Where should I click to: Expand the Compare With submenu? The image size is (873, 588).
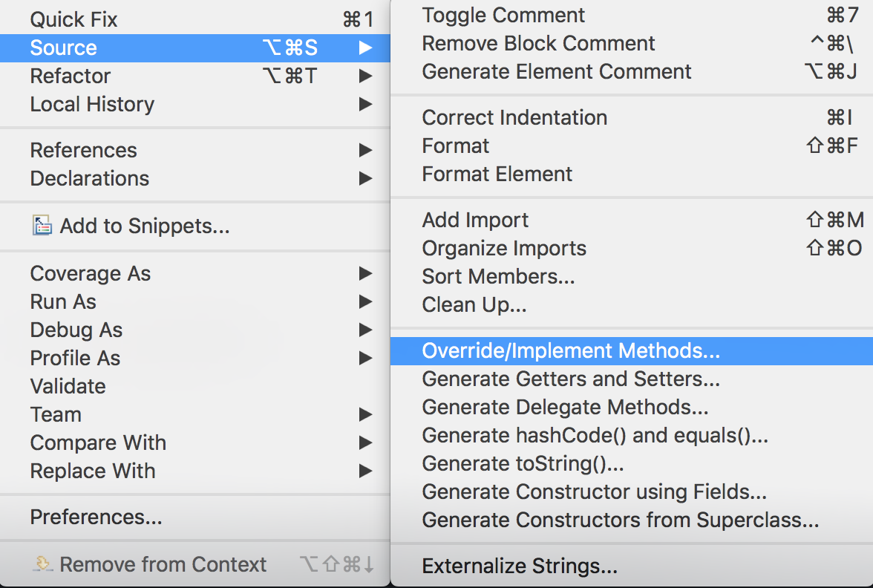[x=364, y=442]
